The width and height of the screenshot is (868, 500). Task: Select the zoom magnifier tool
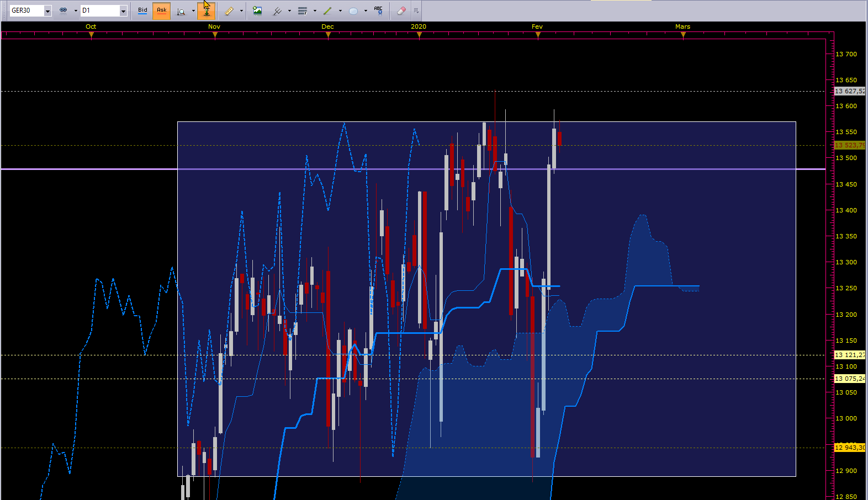click(181, 10)
